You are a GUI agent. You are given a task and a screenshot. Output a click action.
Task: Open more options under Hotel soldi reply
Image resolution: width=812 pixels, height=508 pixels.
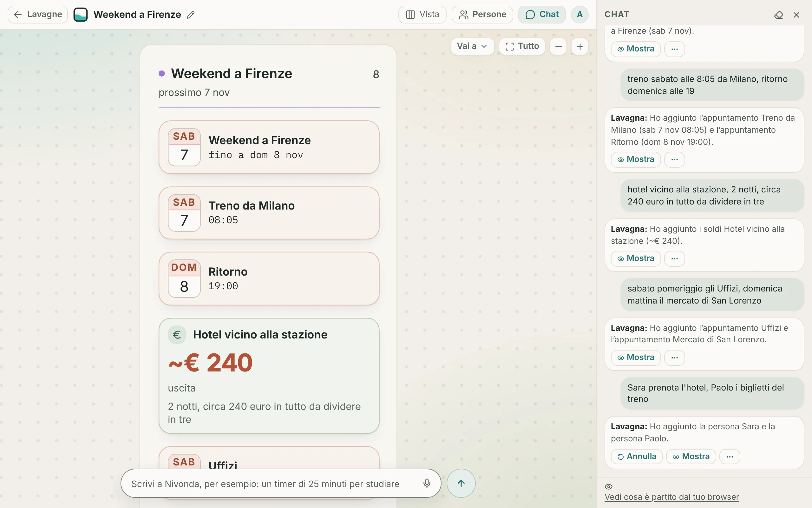[674, 258]
